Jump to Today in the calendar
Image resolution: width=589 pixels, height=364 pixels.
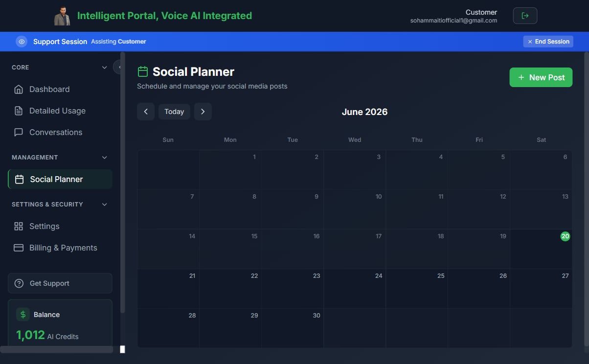(174, 112)
